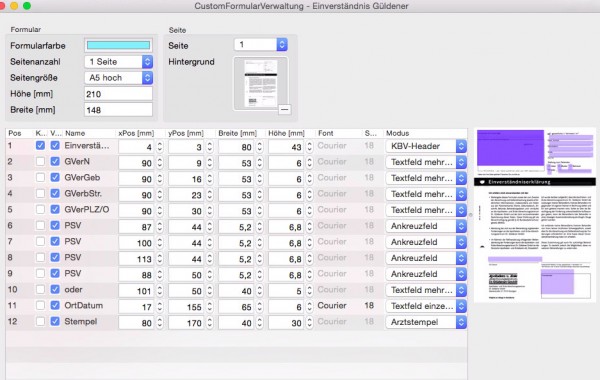Click the yellow minimize window button
This screenshot has height=380, width=600.
tap(14, 6)
